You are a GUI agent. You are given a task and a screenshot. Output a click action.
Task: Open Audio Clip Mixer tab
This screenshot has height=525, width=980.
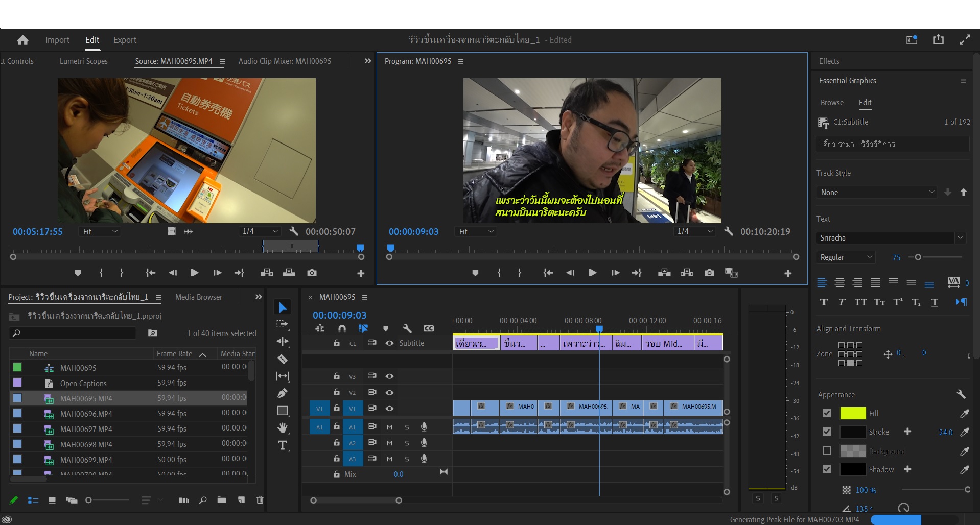pos(285,61)
